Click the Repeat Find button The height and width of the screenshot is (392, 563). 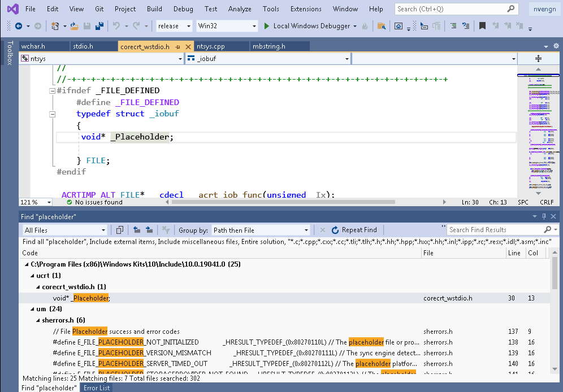click(x=354, y=230)
